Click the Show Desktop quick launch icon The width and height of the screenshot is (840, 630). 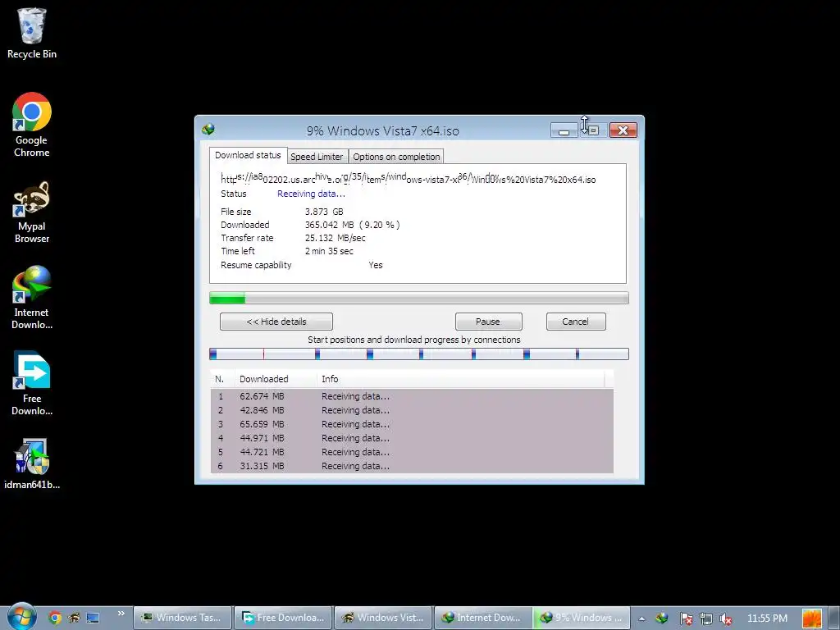coord(93,618)
